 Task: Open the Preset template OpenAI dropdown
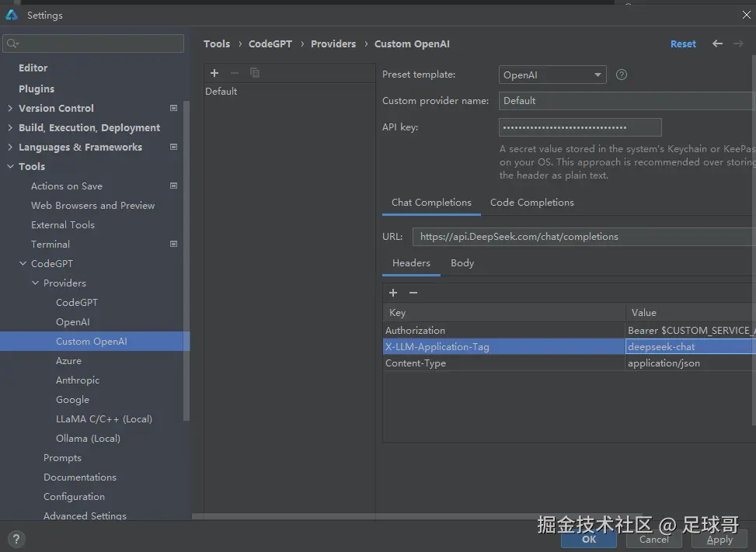(552, 75)
